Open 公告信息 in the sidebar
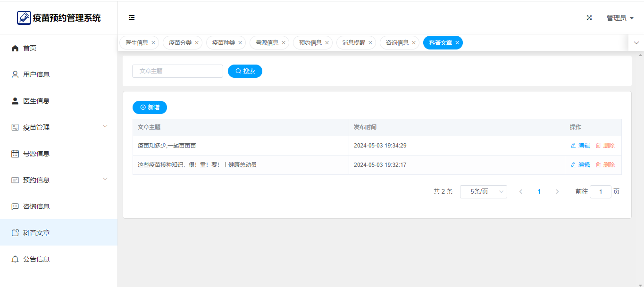Screen dimensions: 644x287 pos(36,259)
